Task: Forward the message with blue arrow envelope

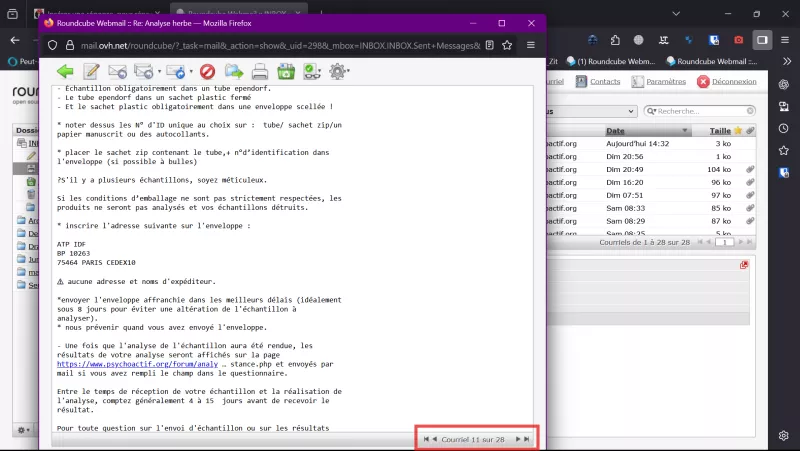Action: click(x=176, y=71)
